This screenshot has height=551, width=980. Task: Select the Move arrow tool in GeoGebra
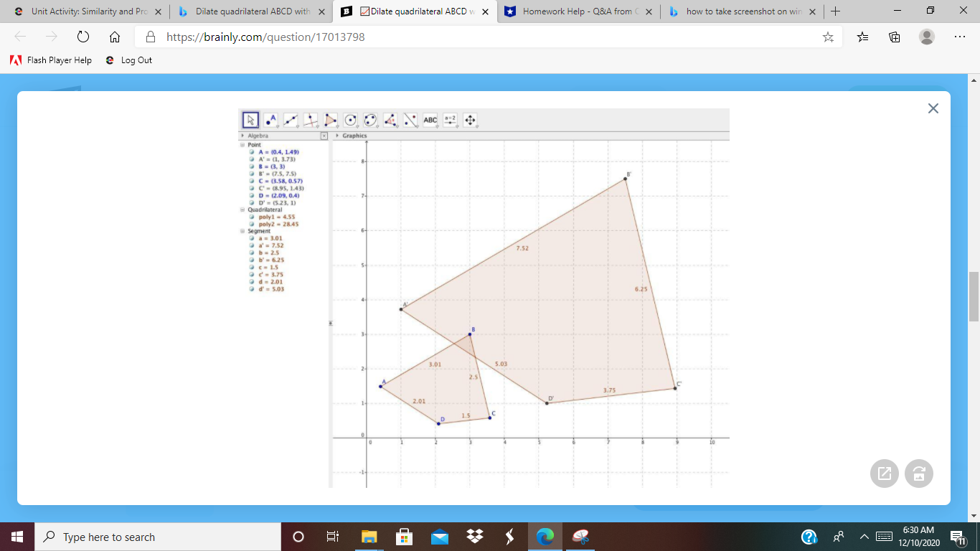(250, 120)
